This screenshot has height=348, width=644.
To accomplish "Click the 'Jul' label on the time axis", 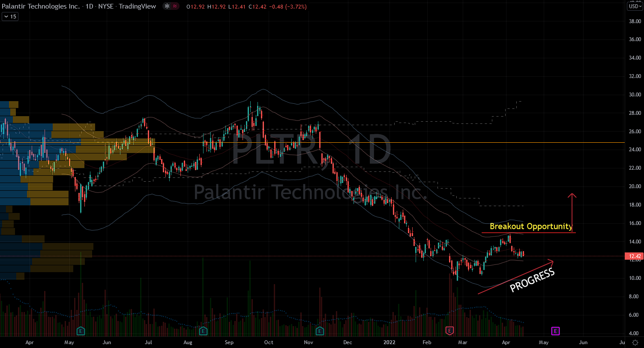I will coord(148,342).
